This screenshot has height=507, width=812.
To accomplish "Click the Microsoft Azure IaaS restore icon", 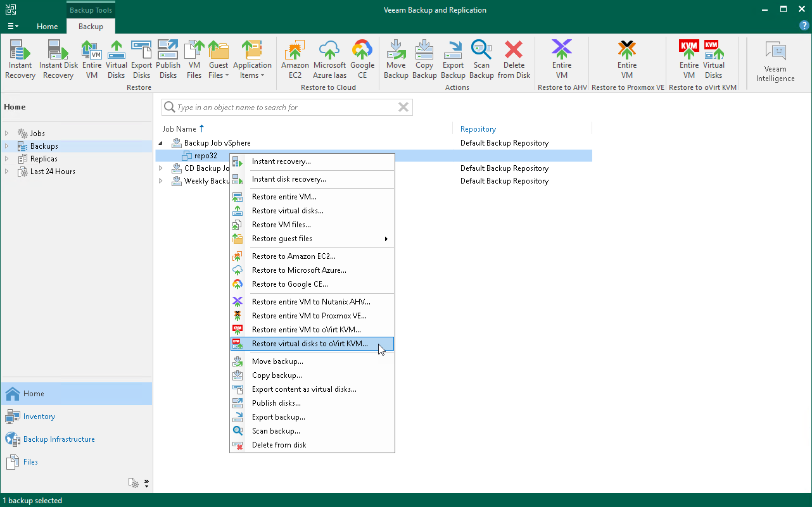I will 329,59.
